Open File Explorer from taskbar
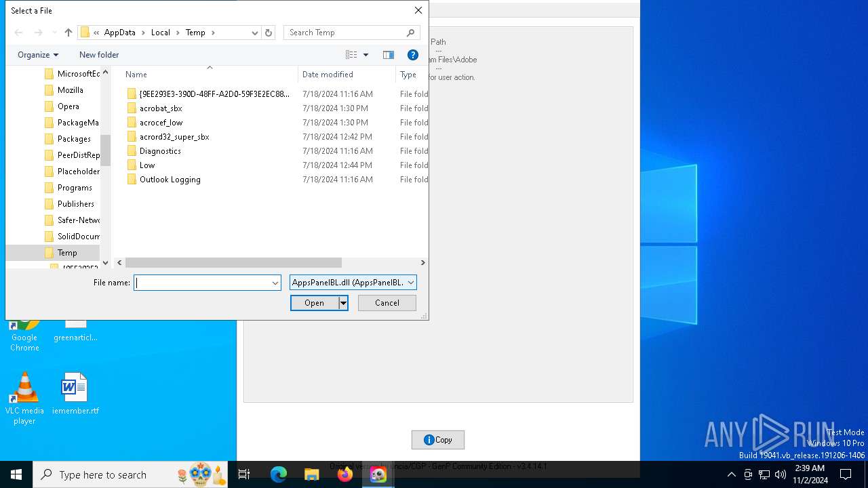Screen dimensions: 868x488 [312, 474]
